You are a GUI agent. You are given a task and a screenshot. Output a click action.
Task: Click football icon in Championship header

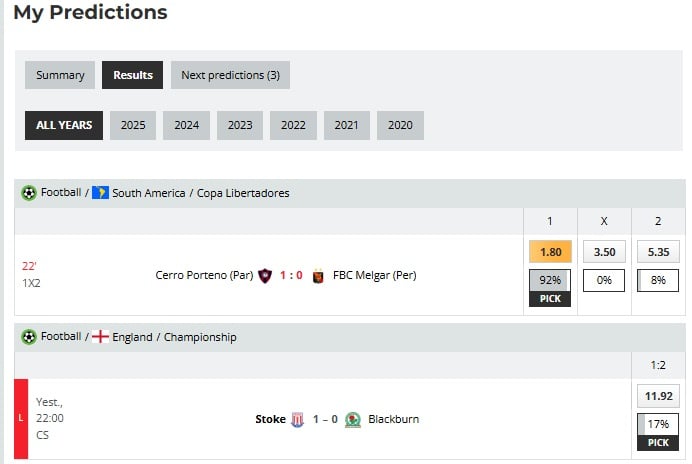coord(29,337)
